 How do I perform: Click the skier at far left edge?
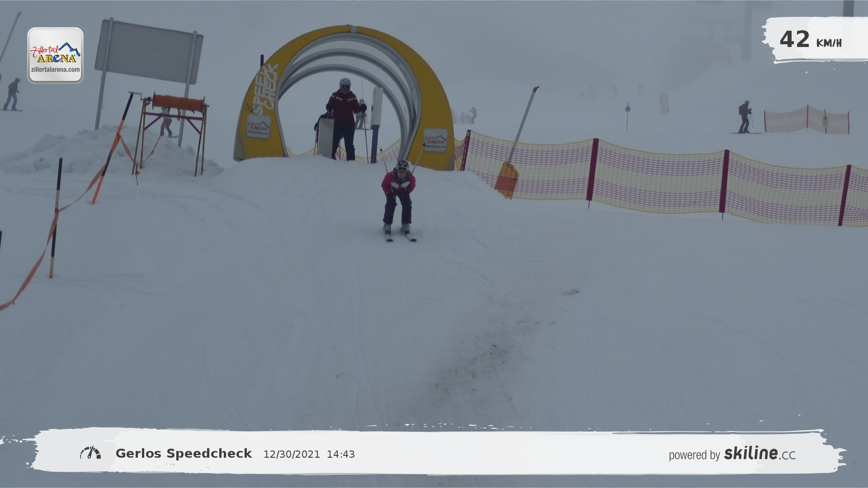click(x=12, y=94)
